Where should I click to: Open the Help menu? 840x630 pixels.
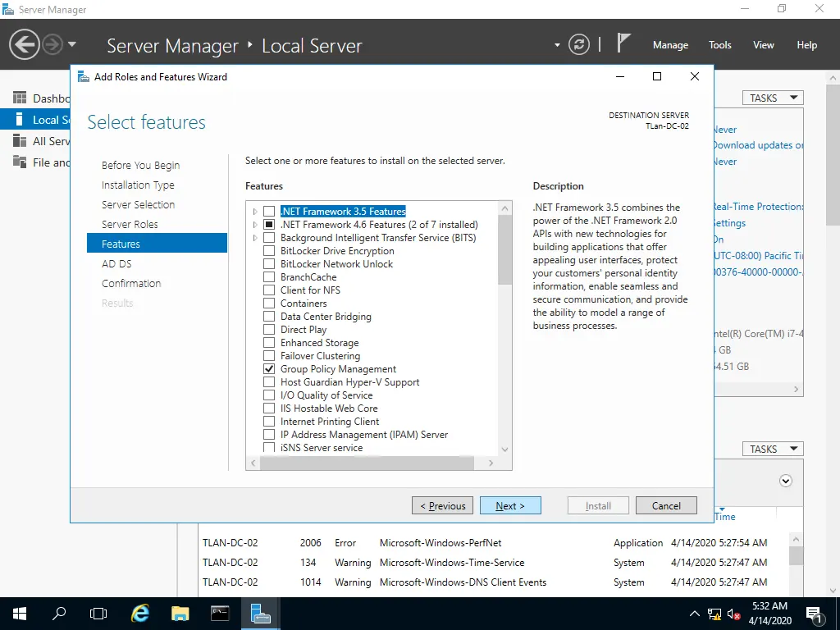(x=807, y=45)
